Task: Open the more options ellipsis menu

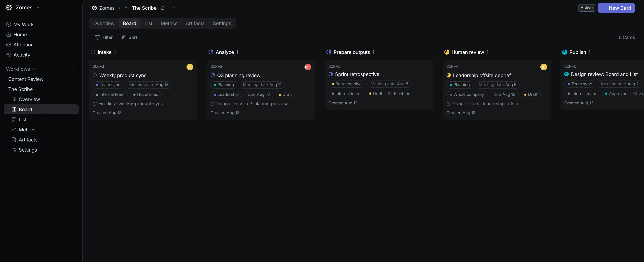Action: [x=173, y=8]
